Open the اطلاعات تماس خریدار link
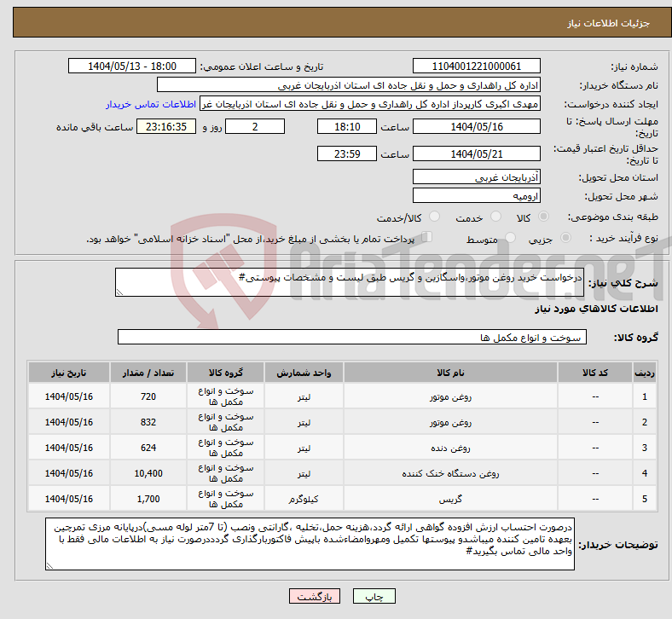 pyautogui.click(x=151, y=104)
